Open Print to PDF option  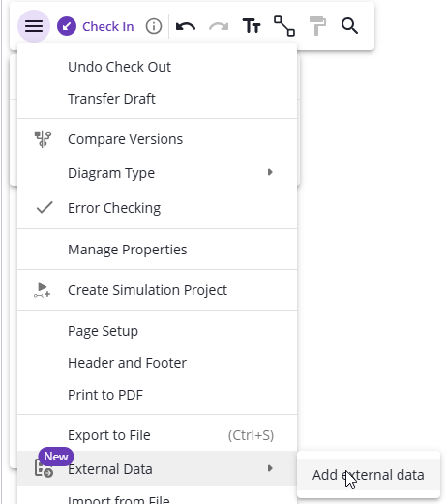point(157,395)
